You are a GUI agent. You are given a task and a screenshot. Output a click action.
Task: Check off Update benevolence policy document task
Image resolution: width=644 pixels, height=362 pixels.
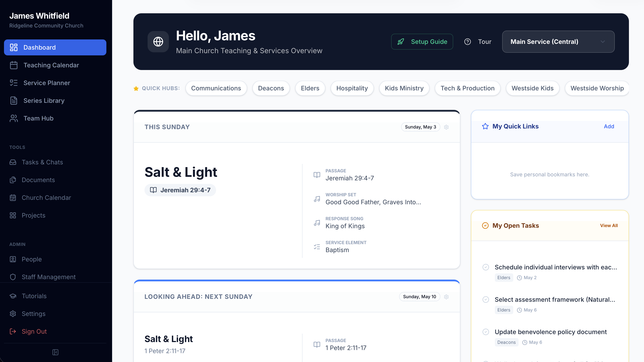click(486, 332)
